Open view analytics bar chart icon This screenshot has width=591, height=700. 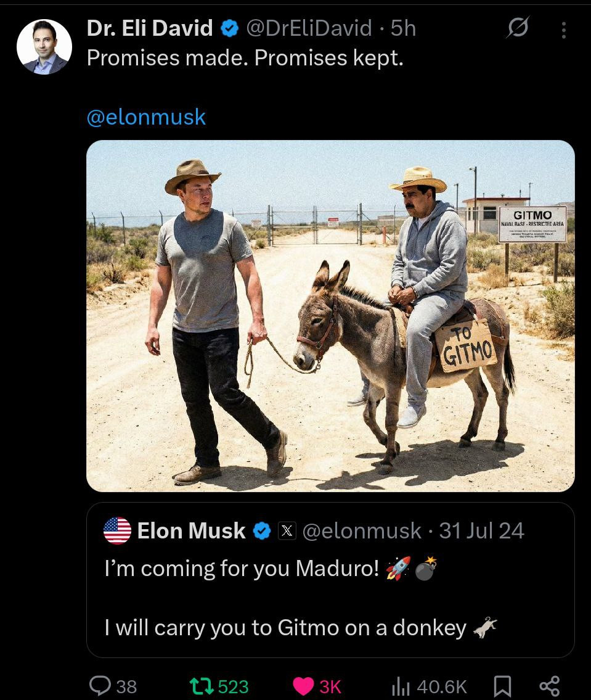tap(401, 685)
